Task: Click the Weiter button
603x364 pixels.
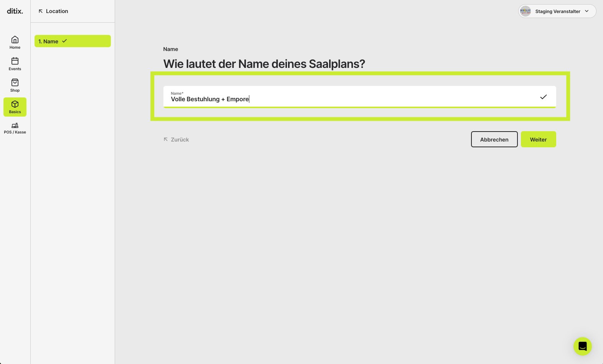Action: pos(538,139)
